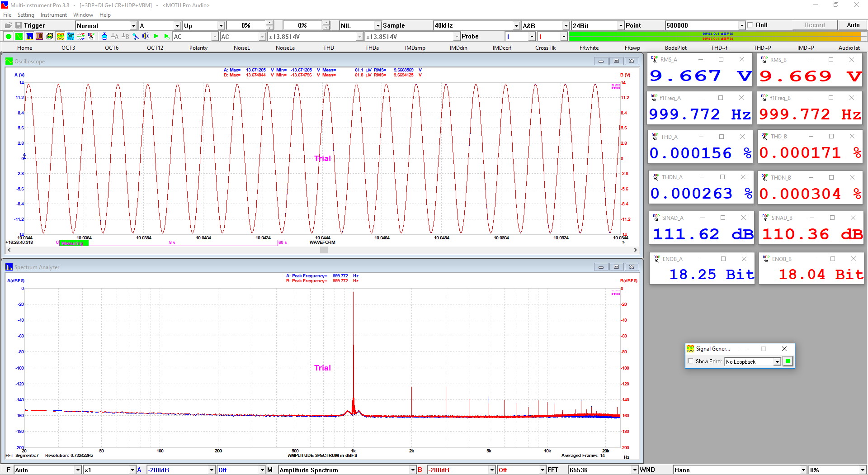Image resolution: width=868 pixels, height=475 pixels.
Task: Click the green Start/Stop acquisition button
Action: pyautogui.click(x=8, y=37)
